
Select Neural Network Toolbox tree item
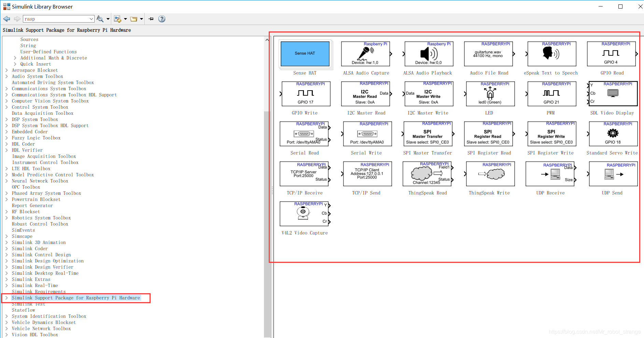click(40, 181)
